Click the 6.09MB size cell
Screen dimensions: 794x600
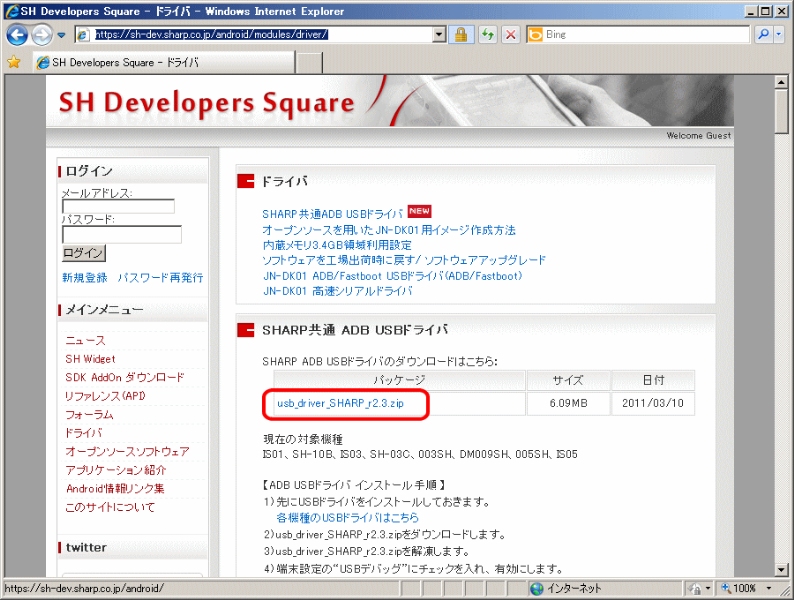[569, 404]
